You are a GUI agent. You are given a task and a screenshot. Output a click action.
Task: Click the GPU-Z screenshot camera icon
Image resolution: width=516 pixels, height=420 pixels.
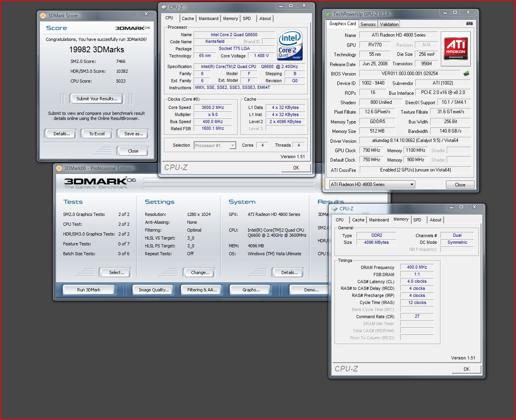click(x=470, y=24)
